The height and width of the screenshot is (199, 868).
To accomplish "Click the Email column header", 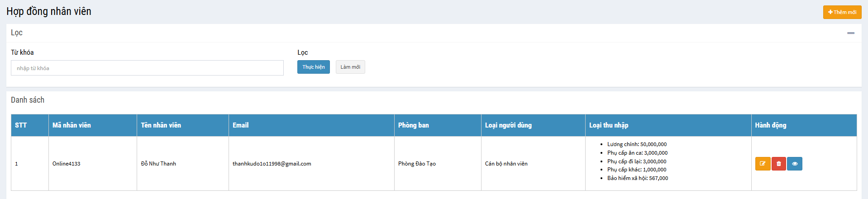I will tap(240, 125).
